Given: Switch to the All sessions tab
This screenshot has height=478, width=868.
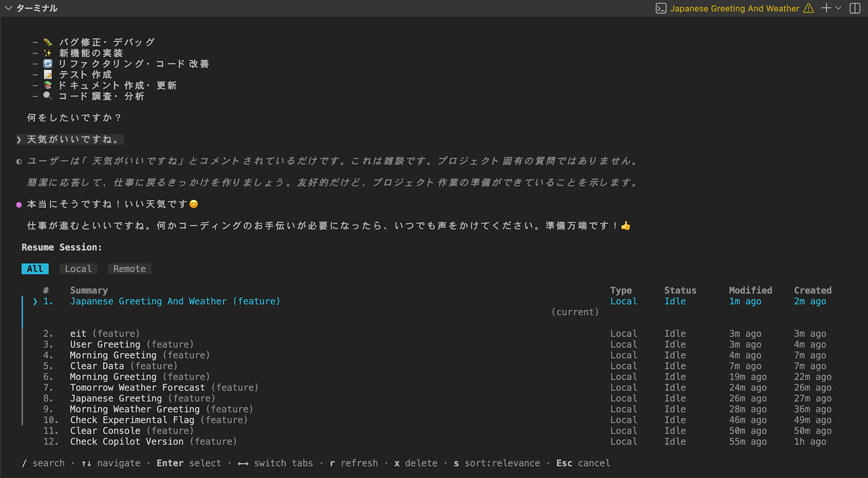Looking at the screenshot, I should 35,269.
